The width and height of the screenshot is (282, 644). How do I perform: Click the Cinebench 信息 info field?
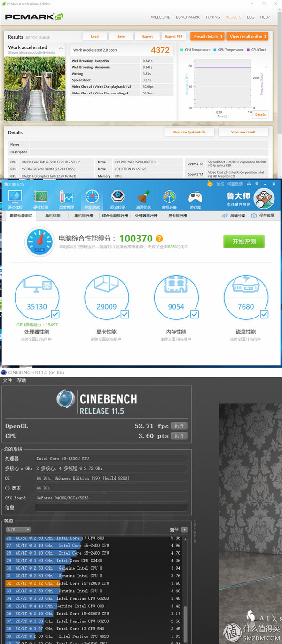[x=110, y=508]
